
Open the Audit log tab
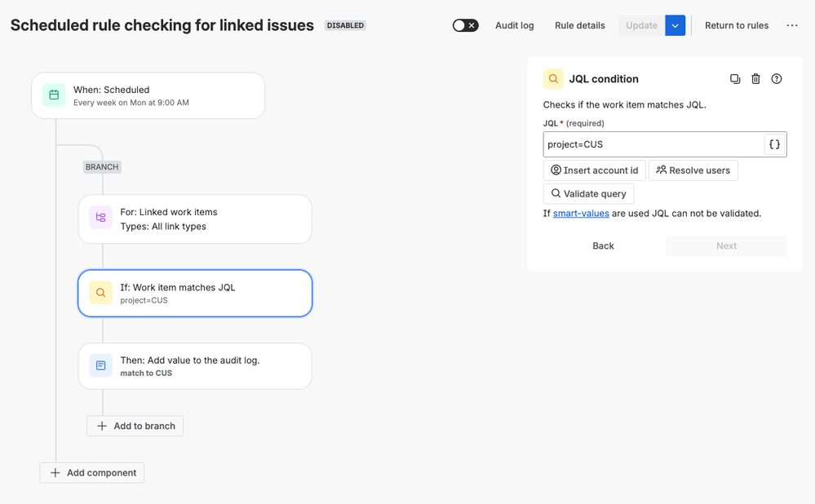pyautogui.click(x=514, y=25)
